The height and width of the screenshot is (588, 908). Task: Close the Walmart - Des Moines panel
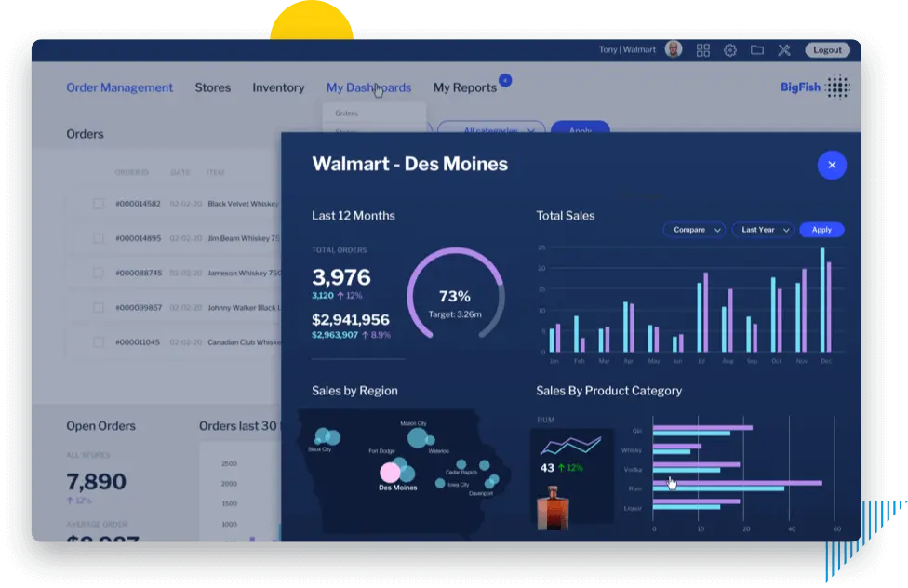point(832,165)
